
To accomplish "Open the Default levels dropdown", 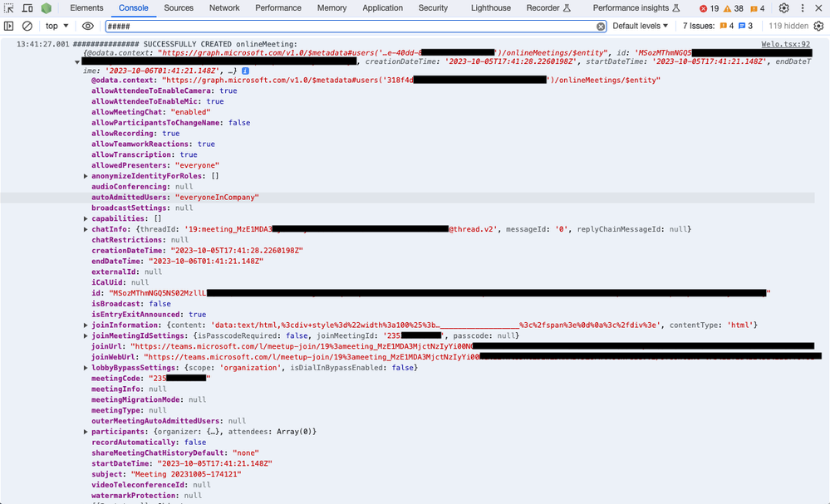I will click(x=641, y=26).
